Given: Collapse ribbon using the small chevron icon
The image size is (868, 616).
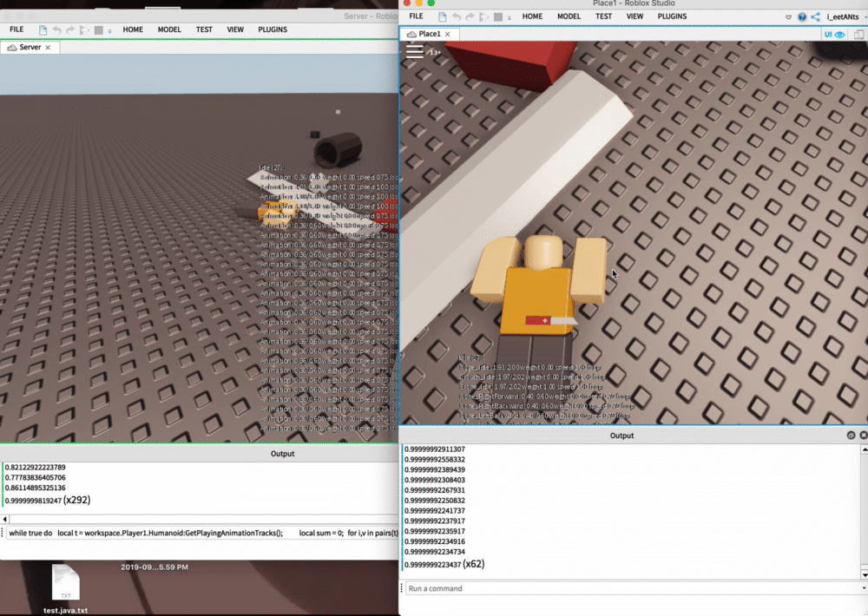Looking at the screenshot, I should coord(788,17).
